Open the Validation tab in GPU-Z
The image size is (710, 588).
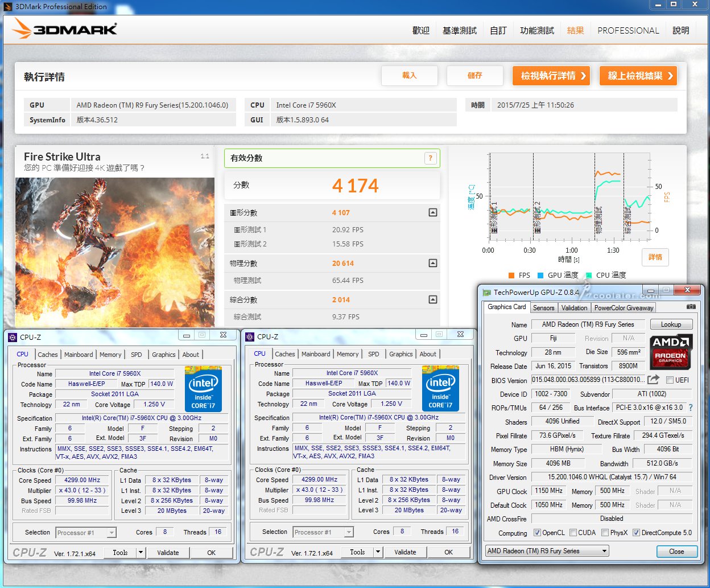pyautogui.click(x=574, y=308)
